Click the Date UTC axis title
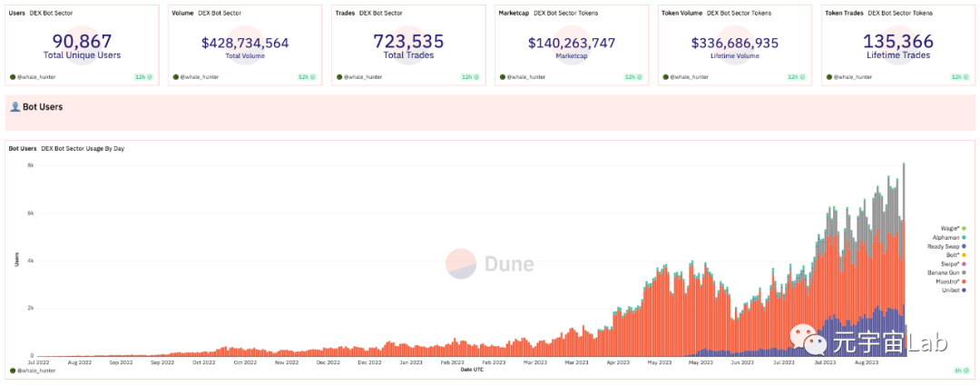 pyautogui.click(x=470, y=370)
